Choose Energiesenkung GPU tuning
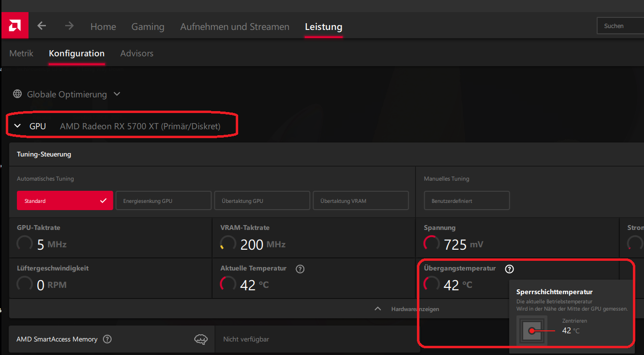644x355 pixels. 163,200
